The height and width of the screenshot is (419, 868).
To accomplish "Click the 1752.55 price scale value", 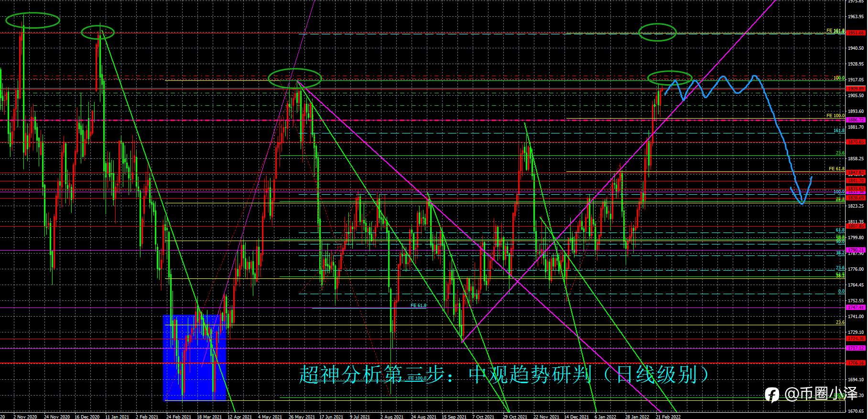I will [856, 301].
